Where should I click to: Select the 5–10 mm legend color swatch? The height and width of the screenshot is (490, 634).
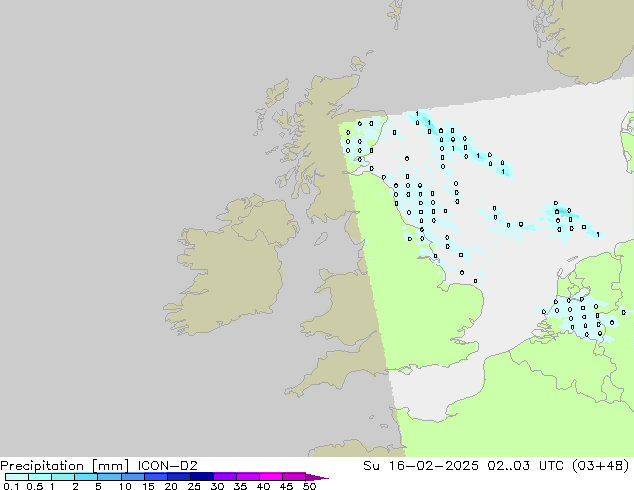point(109,477)
